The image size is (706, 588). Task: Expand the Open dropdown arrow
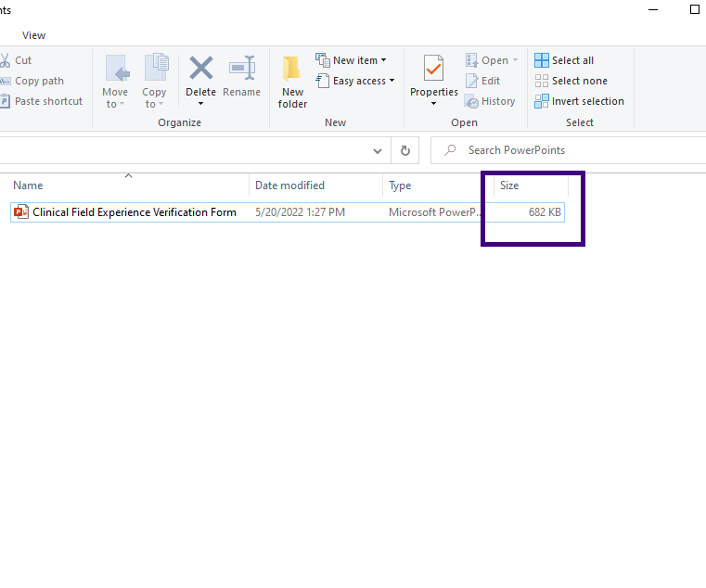click(x=515, y=60)
